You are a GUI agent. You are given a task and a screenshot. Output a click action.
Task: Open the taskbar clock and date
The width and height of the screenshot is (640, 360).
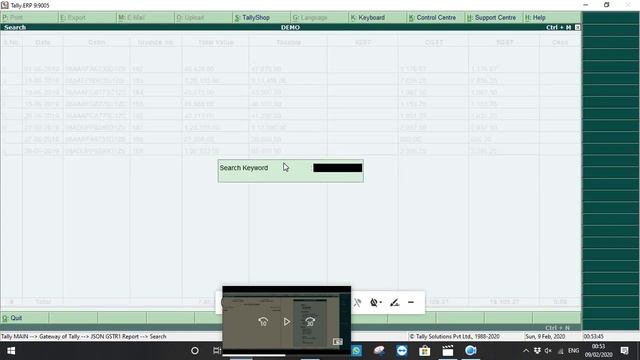598,351
